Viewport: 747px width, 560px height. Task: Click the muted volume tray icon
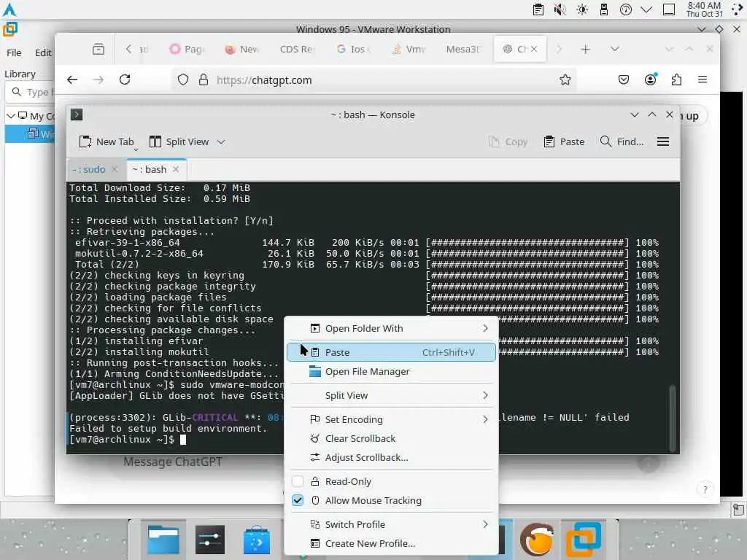click(560, 9)
